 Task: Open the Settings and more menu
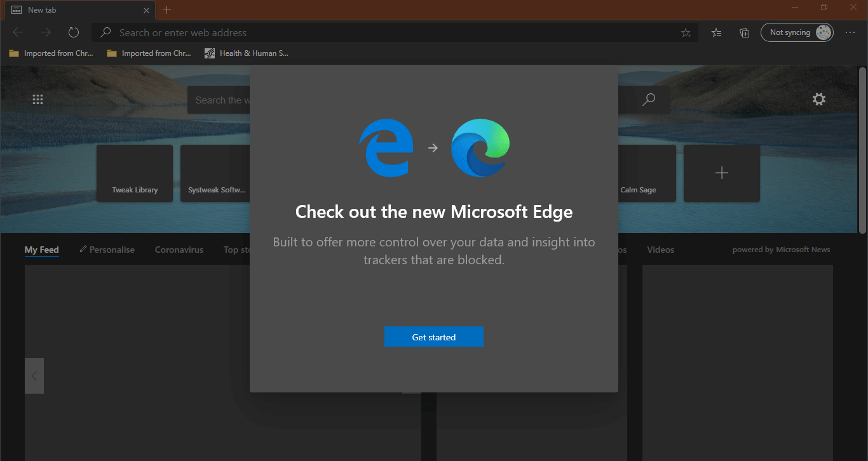pos(851,32)
